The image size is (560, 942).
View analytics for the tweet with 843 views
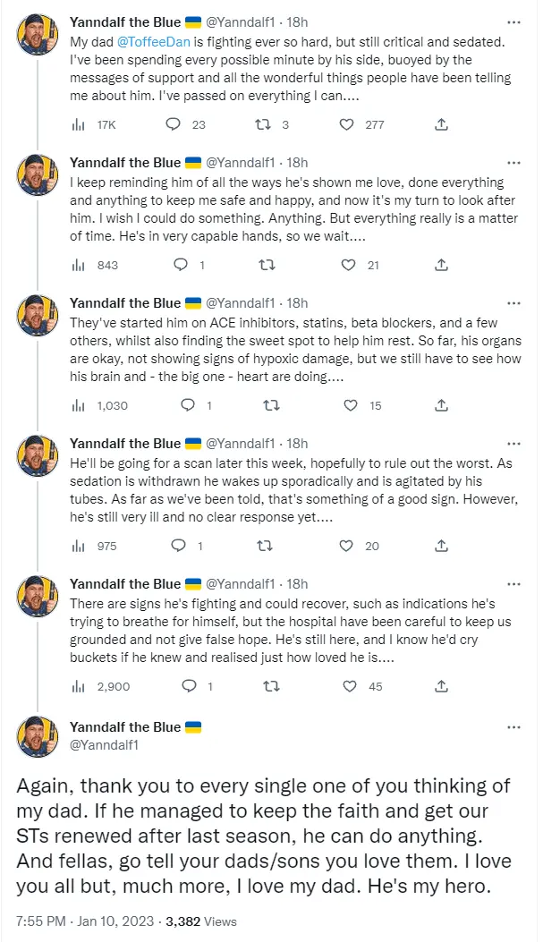79,265
